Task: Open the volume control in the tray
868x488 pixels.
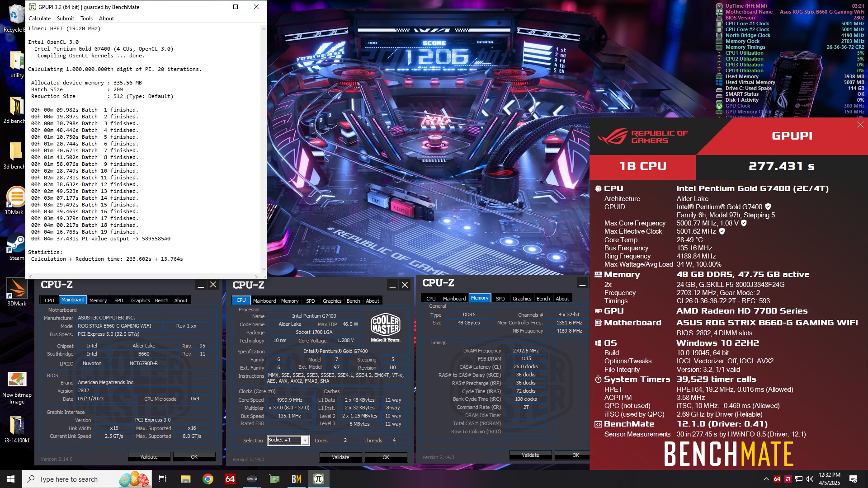Action: pyautogui.click(x=810, y=479)
